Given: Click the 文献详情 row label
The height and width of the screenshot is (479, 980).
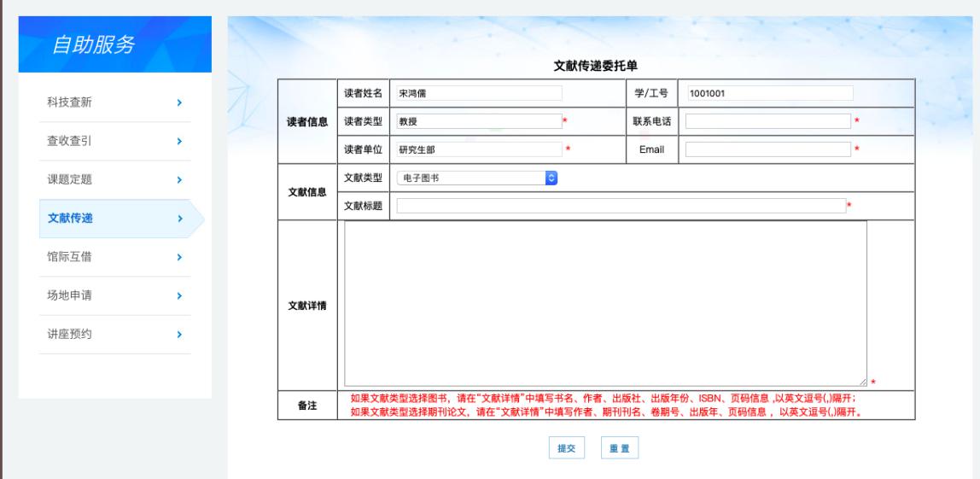Looking at the screenshot, I should 307,306.
